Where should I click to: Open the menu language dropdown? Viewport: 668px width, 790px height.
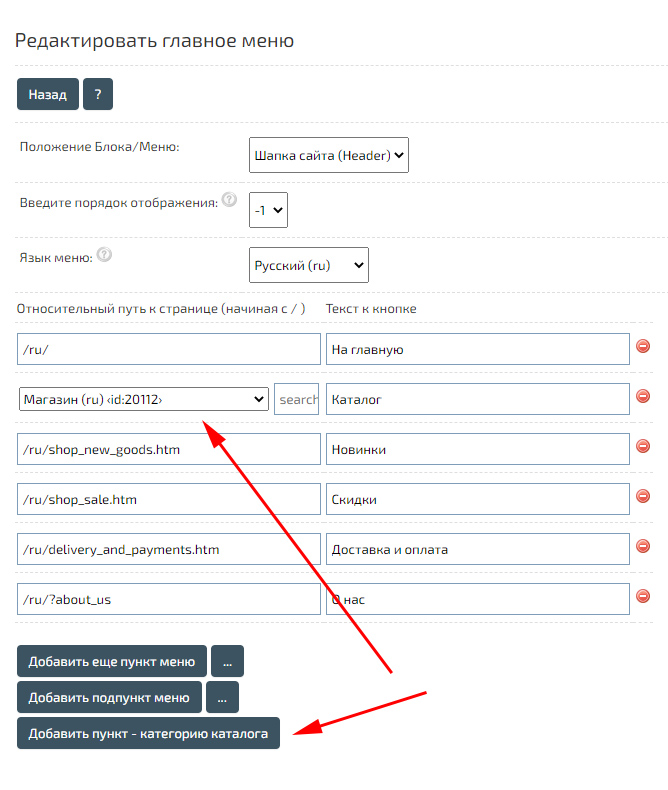pos(308,265)
